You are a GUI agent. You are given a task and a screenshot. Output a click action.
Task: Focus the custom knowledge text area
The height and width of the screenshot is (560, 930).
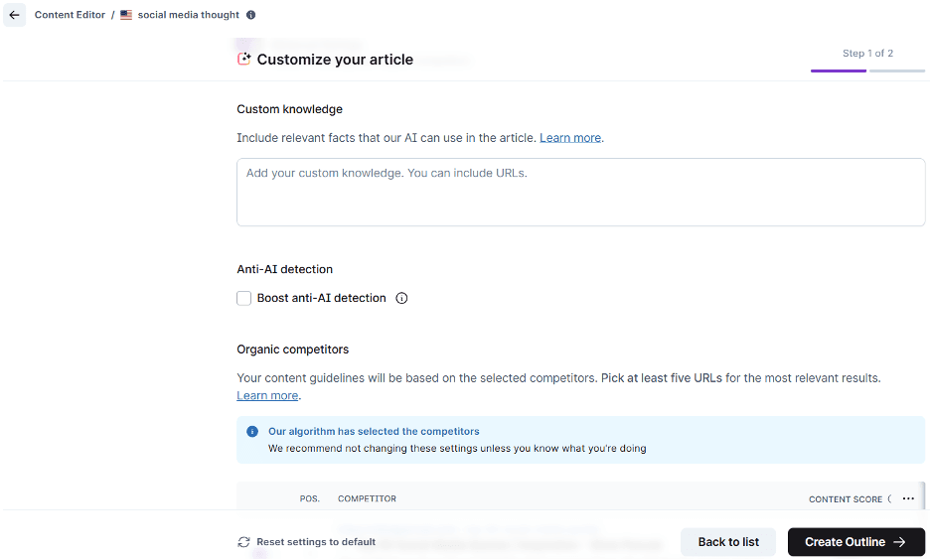tap(580, 192)
